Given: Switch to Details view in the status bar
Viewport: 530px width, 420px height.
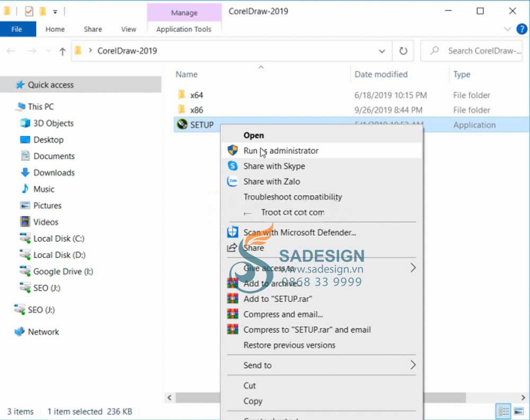Looking at the screenshot, I should click(503, 411).
